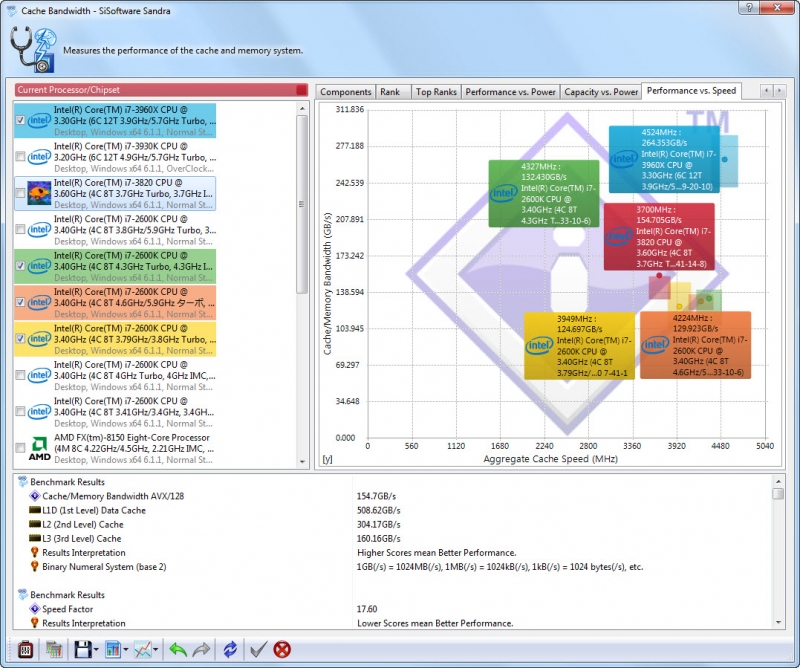Go back with the green arrow

point(178,650)
